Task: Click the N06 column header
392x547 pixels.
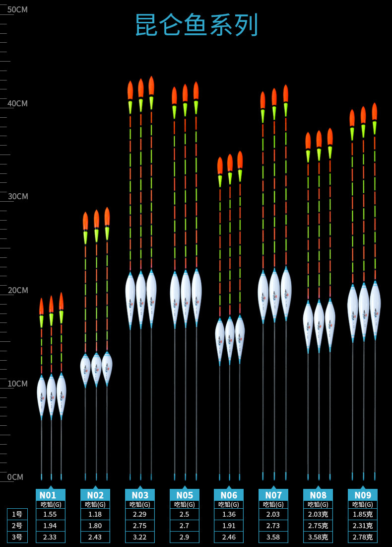Action: 229,495
